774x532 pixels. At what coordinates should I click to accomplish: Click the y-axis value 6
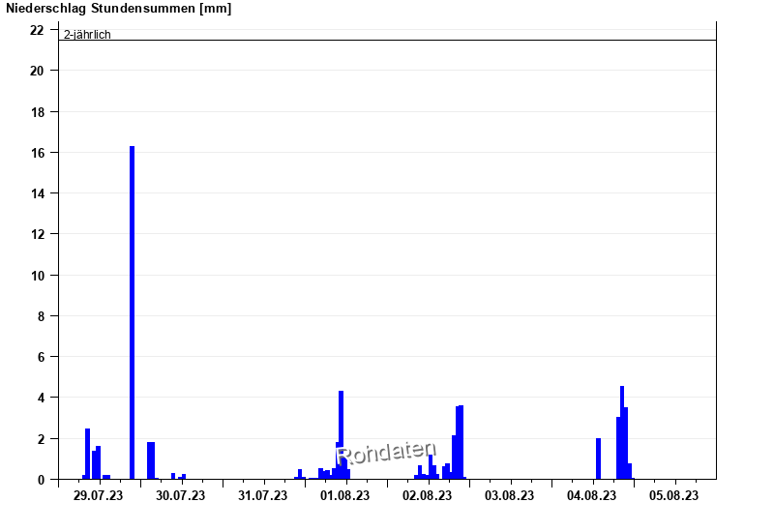pyautogui.click(x=41, y=357)
